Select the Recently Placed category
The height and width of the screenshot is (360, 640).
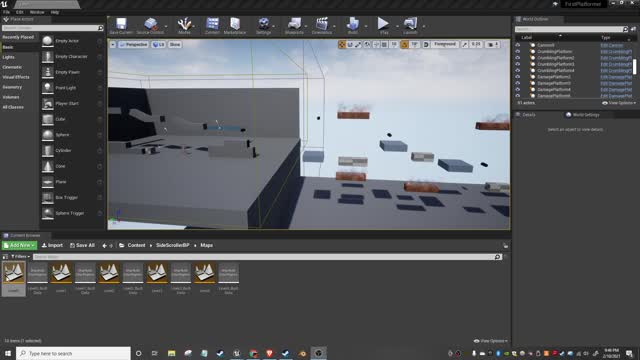click(x=18, y=37)
